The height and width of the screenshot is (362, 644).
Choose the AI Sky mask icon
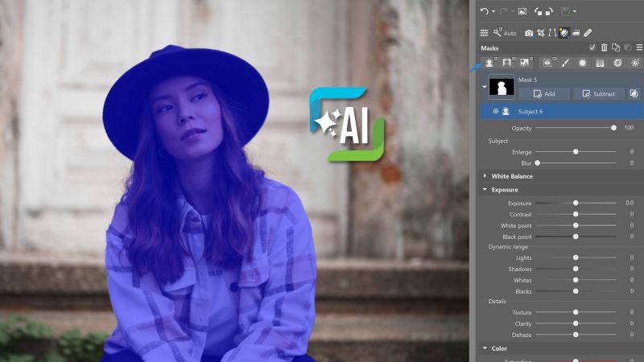(x=526, y=63)
